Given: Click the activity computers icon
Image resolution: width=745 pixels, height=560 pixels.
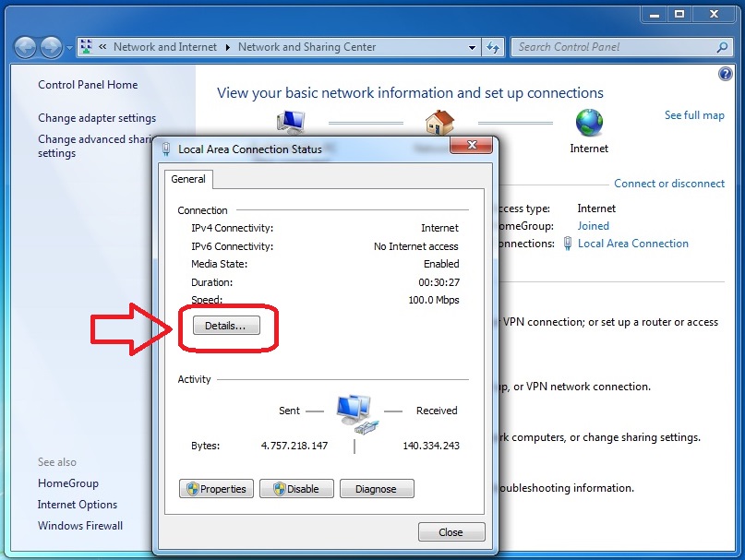Looking at the screenshot, I should 355,414.
